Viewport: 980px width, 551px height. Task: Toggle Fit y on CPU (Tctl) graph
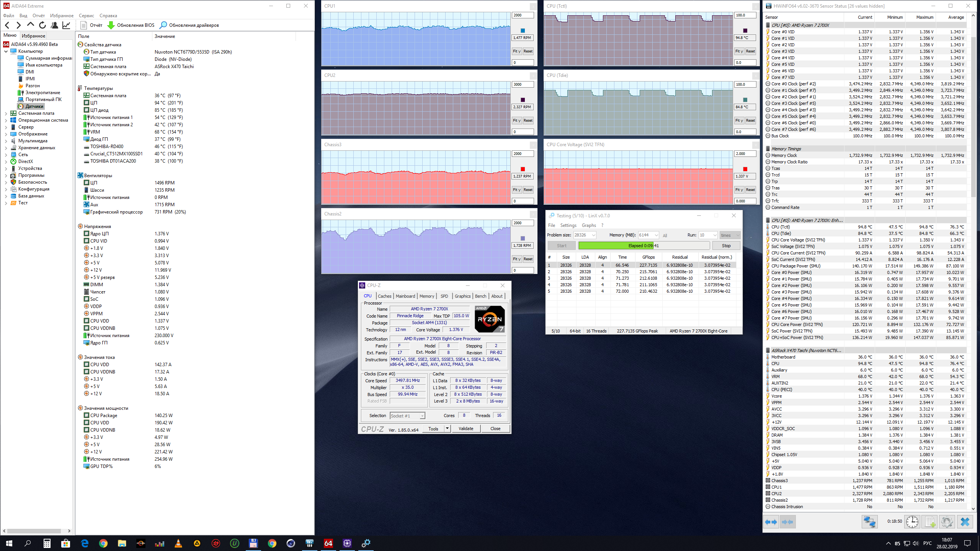pyautogui.click(x=739, y=51)
